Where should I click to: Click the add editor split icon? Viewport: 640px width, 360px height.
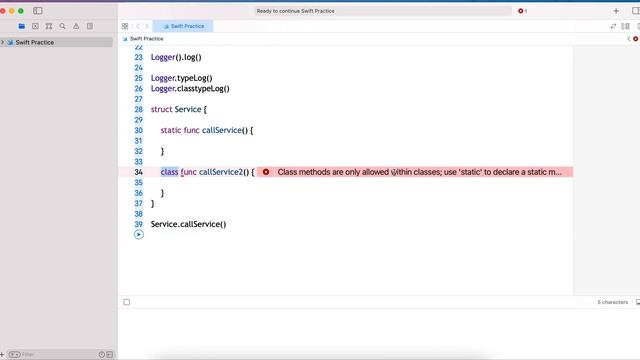click(625, 26)
